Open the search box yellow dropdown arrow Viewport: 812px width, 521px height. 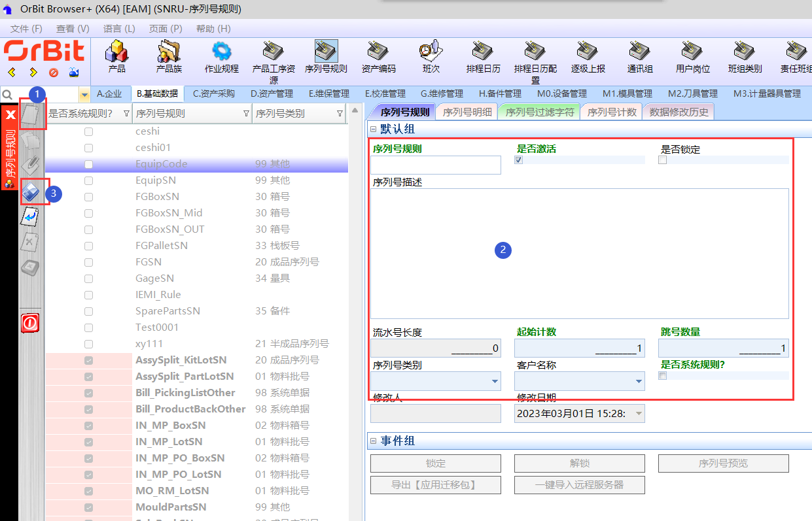coord(84,94)
